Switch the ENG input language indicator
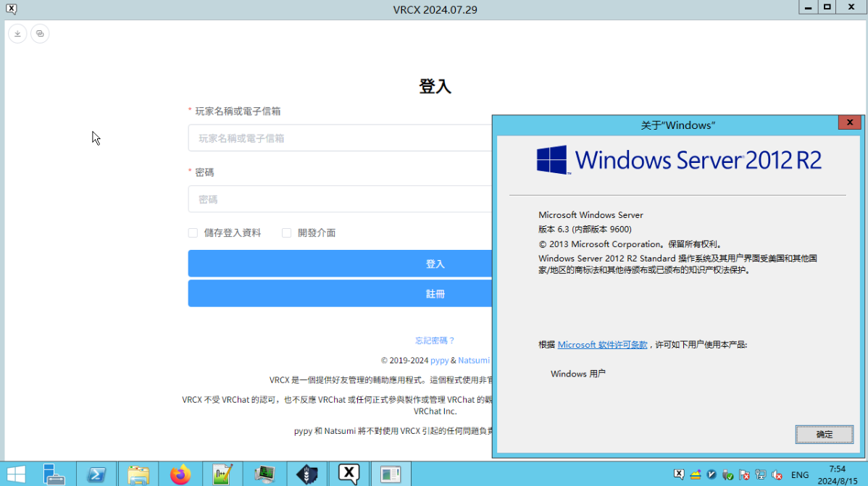Screen dimensions: 868x486 (x=800, y=475)
